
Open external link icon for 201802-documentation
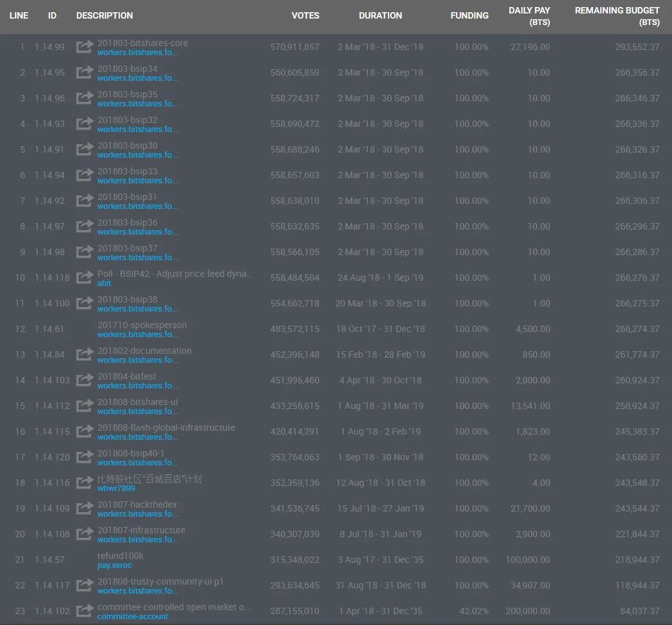(85, 354)
